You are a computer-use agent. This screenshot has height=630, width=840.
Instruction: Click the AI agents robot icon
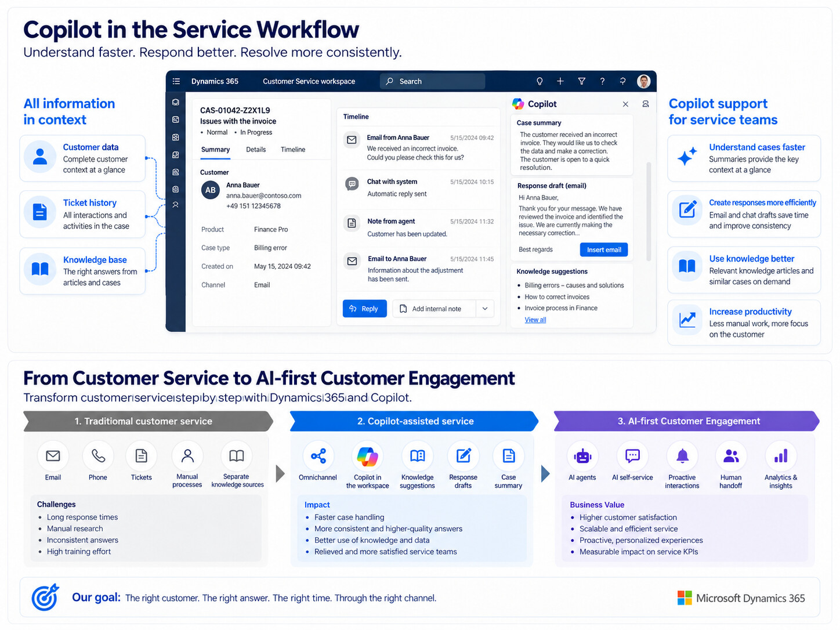click(582, 456)
